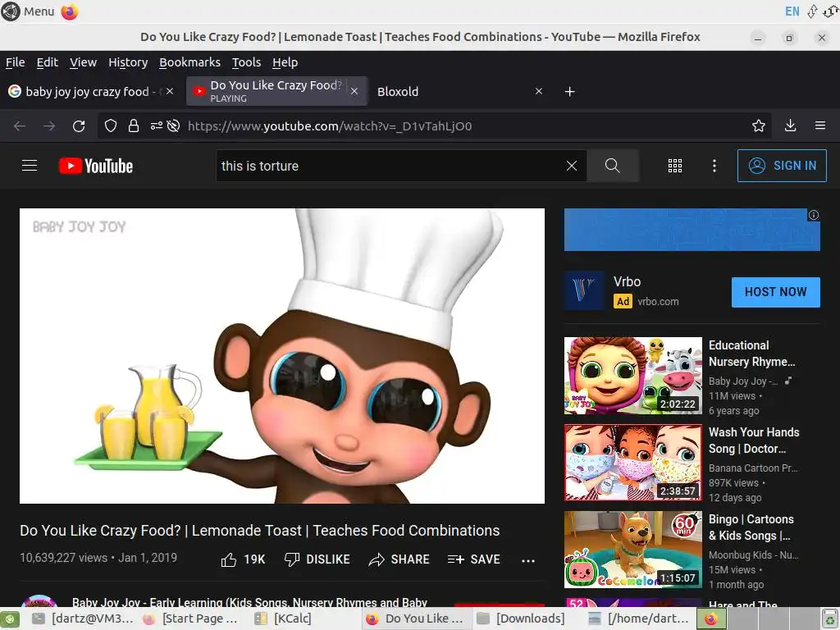This screenshot has width=840, height=630.
Task: Bookmark this page with the star
Action: tap(759, 126)
